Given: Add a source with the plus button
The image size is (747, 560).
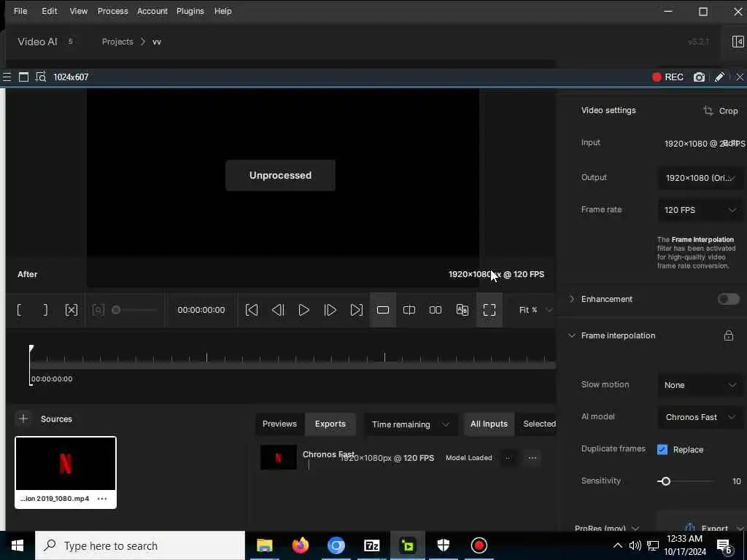Looking at the screenshot, I should pos(23,419).
